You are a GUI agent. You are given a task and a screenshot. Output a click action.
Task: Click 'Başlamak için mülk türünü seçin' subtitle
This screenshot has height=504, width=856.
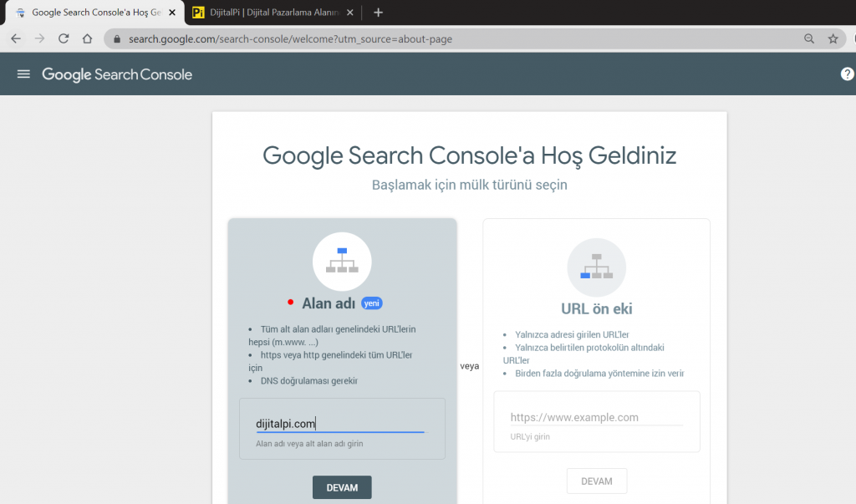click(470, 185)
